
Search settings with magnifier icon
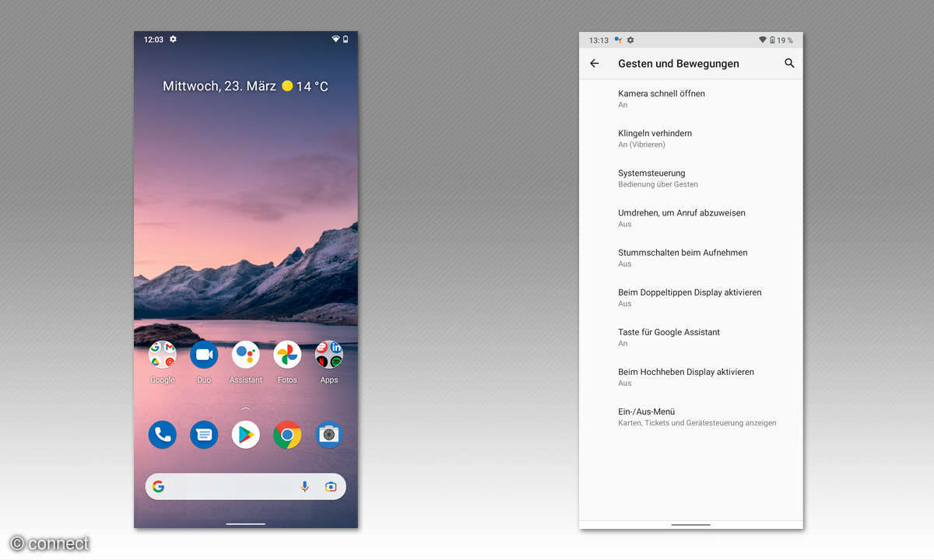click(789, 64)
